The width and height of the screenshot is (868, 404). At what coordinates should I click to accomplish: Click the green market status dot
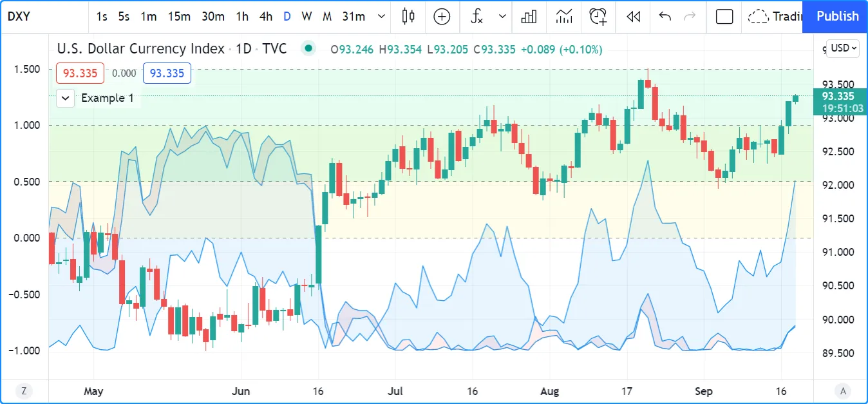[x=309, y=48]
